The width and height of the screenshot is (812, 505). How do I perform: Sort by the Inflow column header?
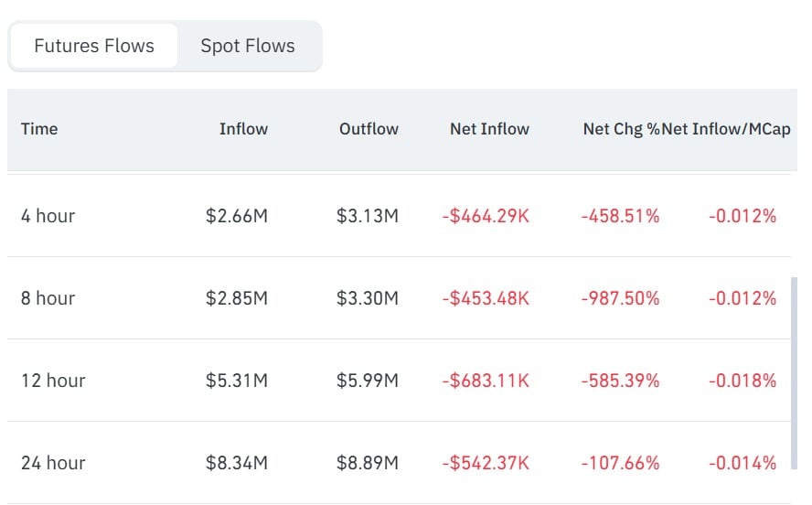point(243,129)
